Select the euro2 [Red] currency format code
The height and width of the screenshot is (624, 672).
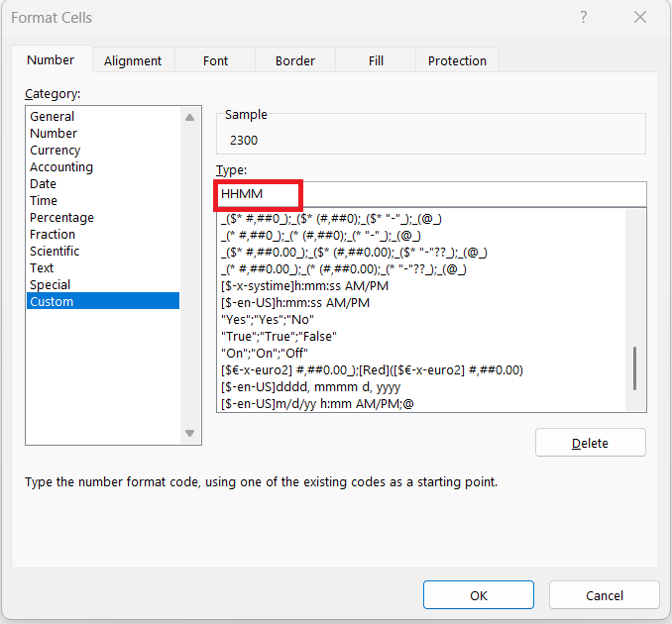point(421,370)
